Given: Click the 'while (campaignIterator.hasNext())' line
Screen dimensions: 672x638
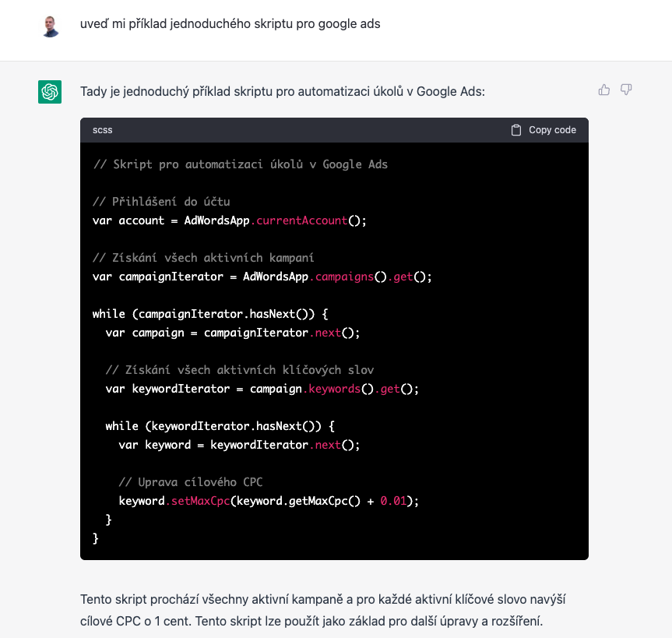Looking at the screenshot, I should (210, 314).
